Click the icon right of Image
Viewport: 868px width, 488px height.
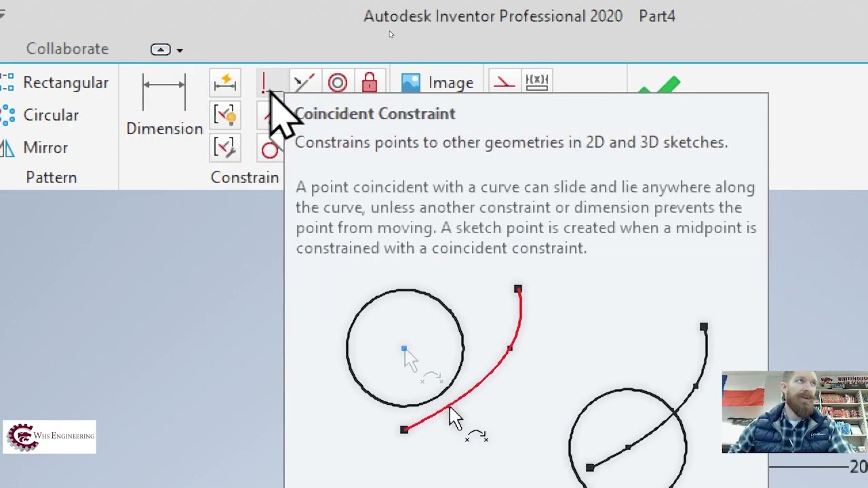pyautogui.click(x=504, y=81)
